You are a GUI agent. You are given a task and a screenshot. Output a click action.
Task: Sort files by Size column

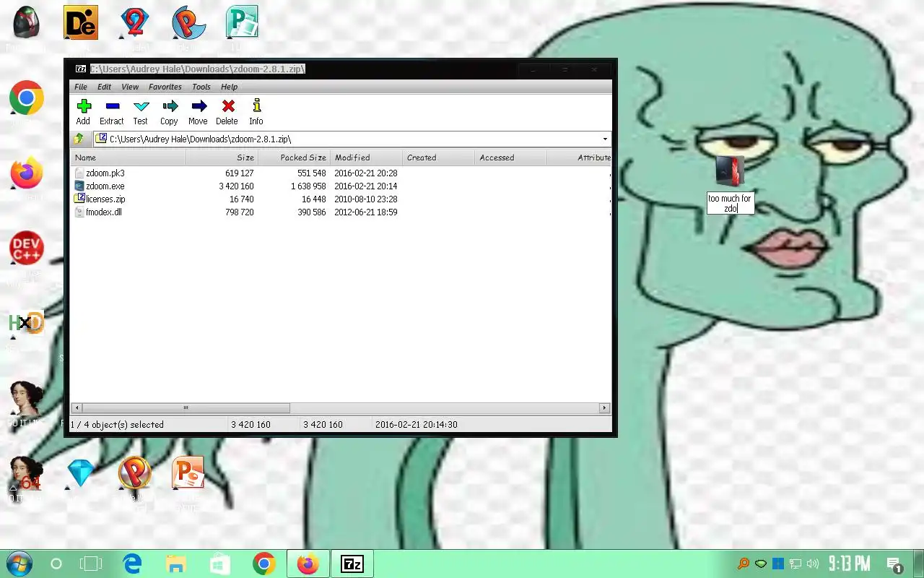(222, 158)
